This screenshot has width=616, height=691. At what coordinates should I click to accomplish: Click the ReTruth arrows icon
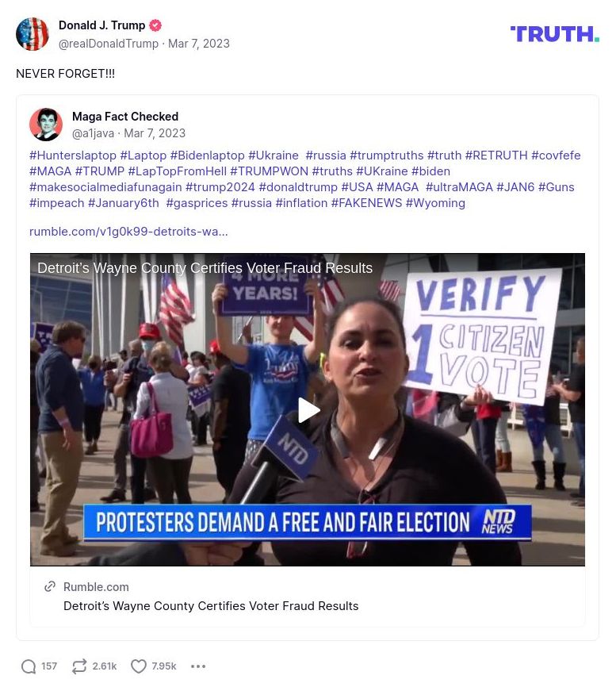pyautogui.click(x=79, y=666)
